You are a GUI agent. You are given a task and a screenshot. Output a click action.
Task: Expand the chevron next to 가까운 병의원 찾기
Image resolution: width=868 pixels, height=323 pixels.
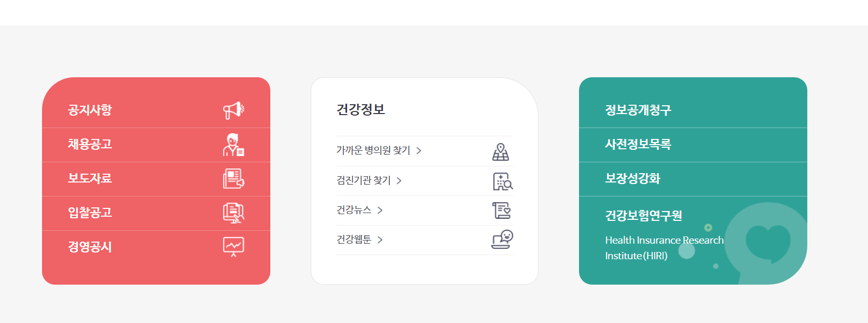[x=421, y=150]
